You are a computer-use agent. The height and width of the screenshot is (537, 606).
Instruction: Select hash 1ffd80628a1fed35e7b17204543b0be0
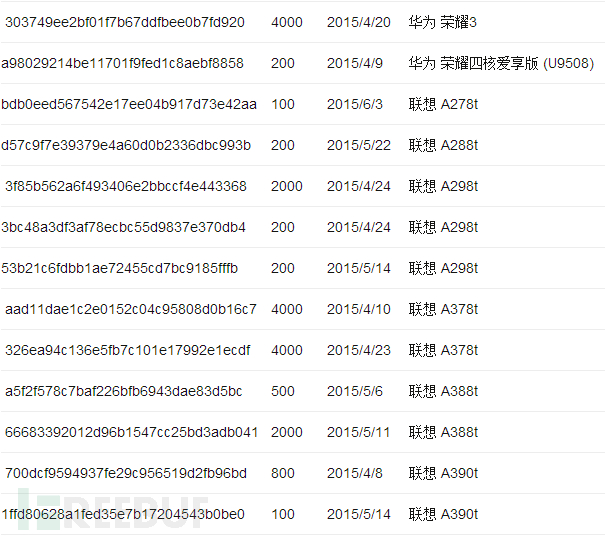123,514
